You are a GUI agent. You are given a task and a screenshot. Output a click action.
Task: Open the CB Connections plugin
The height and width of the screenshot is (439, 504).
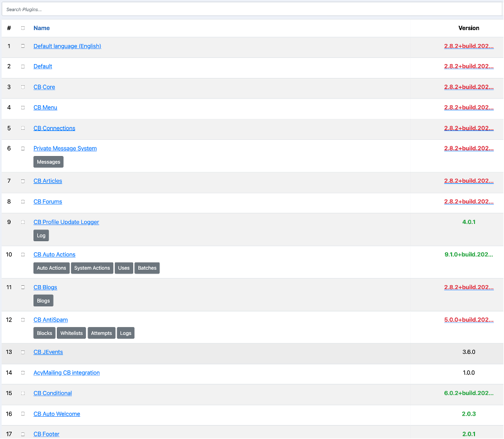click(54, 128)
